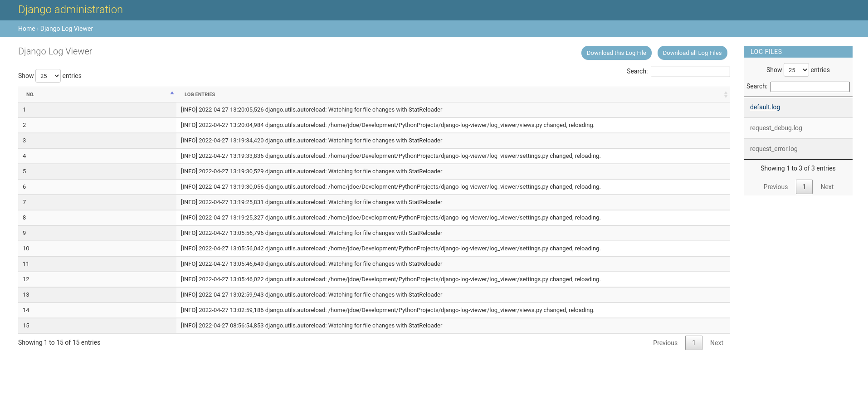Click row number 1 cell

click(97, 110)
